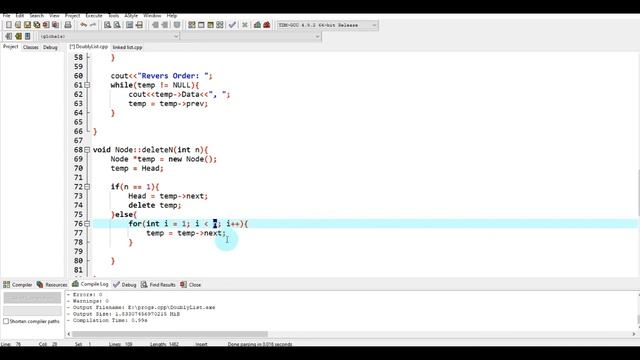Click the Close bottom panel tab
Screen dimensions: 640x360
click(x=191, y=284)
